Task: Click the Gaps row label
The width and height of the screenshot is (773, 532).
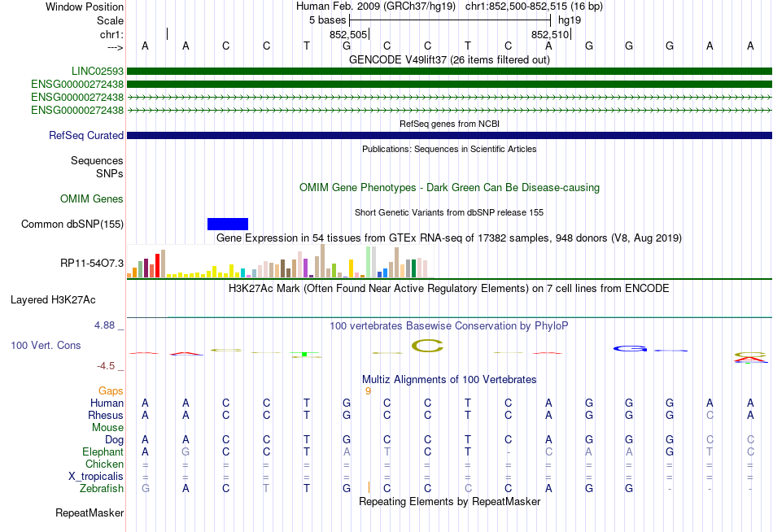Action: tap(111, 391)
